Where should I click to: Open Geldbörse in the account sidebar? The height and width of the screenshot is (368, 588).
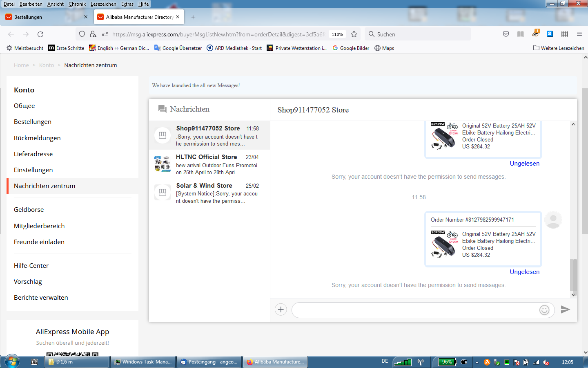click(29, 210)
